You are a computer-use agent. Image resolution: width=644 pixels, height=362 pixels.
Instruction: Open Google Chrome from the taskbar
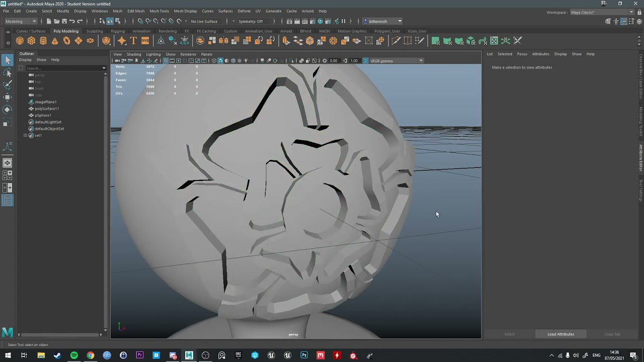click(x=91, y=355)
